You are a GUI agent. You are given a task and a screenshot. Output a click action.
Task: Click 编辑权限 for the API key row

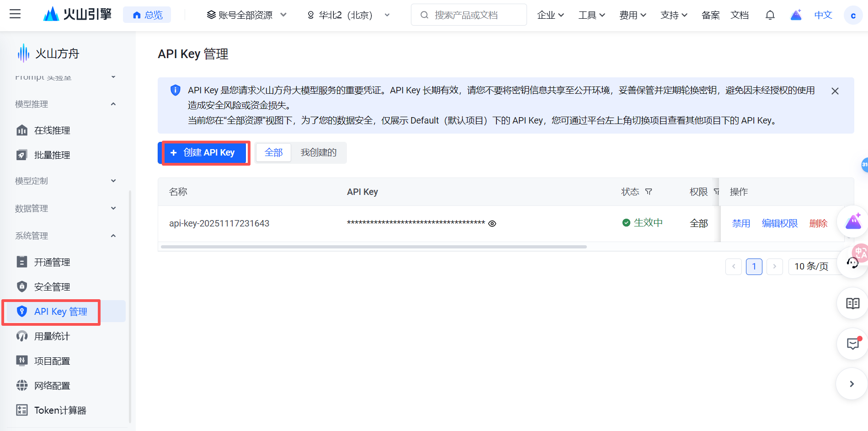point(780,223)
